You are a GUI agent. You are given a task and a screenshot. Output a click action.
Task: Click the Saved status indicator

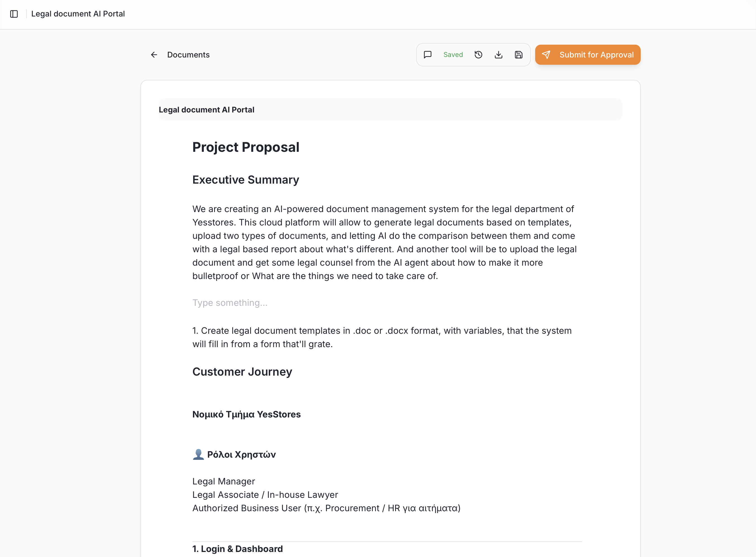pyautogui.click(x=453, y=55)
